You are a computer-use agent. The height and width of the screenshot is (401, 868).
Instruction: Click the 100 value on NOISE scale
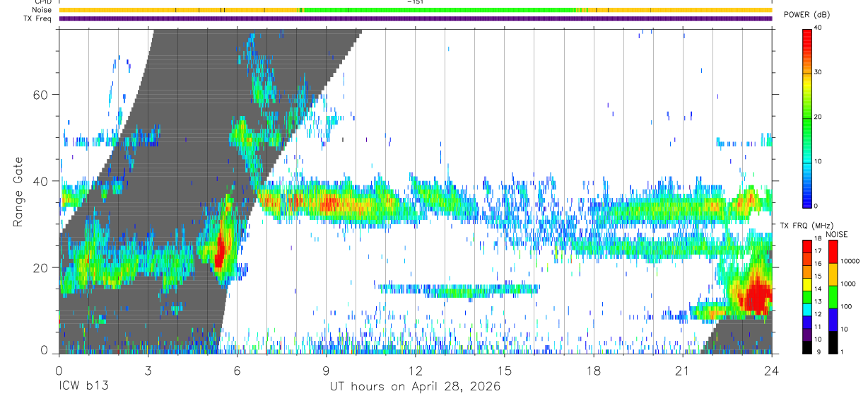(847, 306)
